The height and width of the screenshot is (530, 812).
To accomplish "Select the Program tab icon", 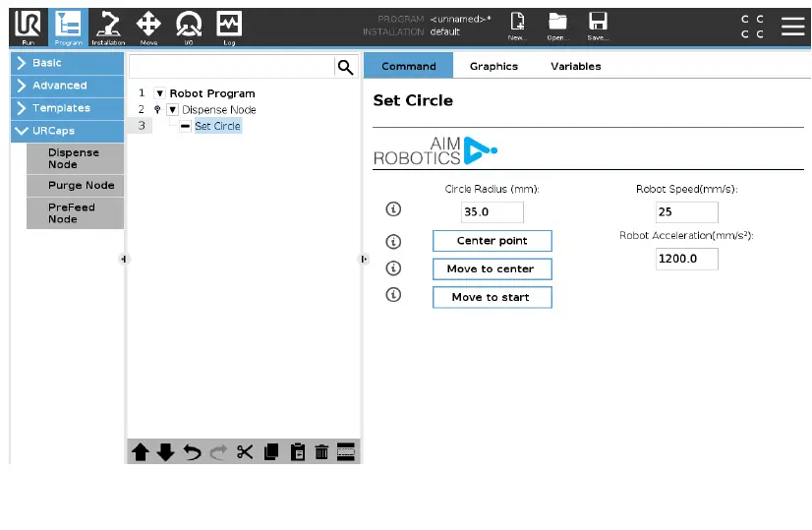I will click(x=69, y=28).
